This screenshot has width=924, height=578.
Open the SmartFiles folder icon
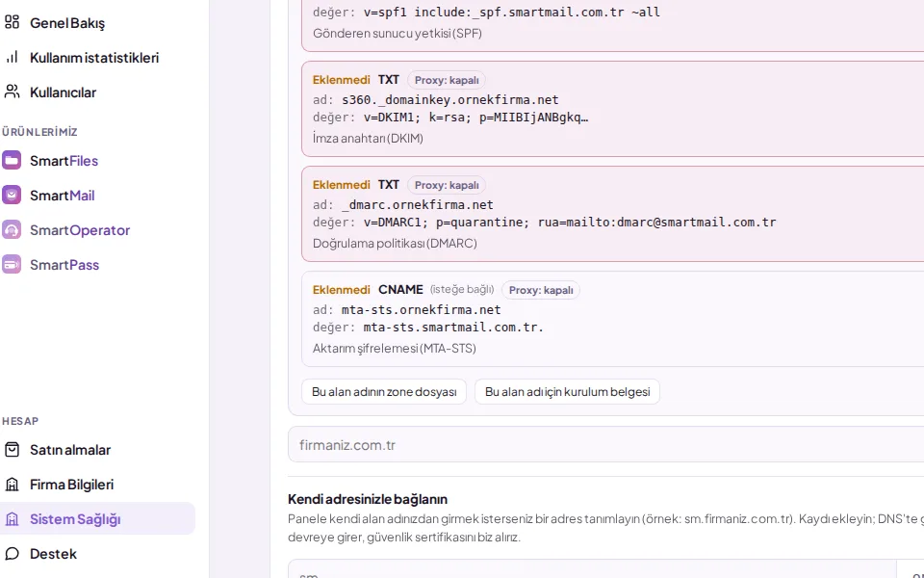tap(12, 161)
